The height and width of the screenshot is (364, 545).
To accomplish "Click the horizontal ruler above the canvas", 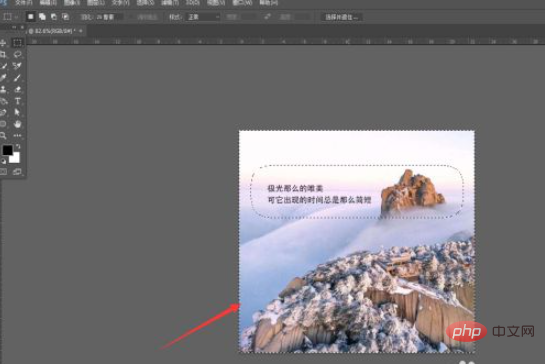I will tap(286, 41).
